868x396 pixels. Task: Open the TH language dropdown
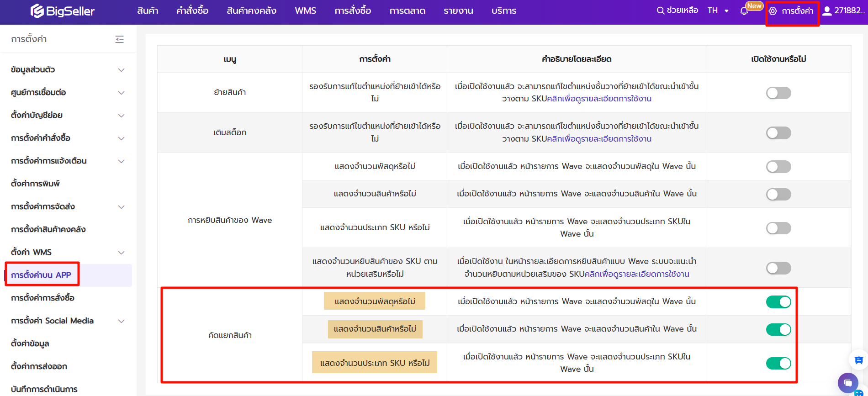coord(718,11)
